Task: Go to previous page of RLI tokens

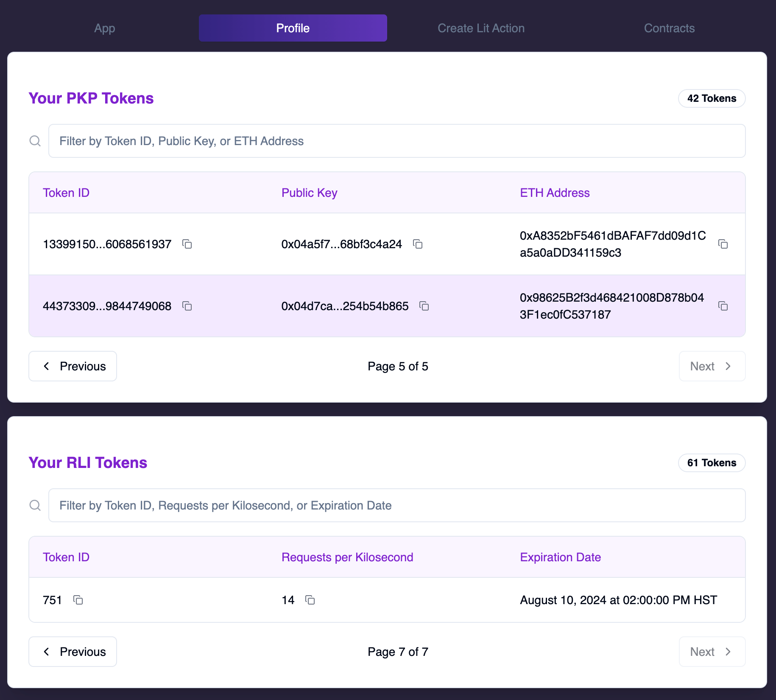Action: (73, 652)
